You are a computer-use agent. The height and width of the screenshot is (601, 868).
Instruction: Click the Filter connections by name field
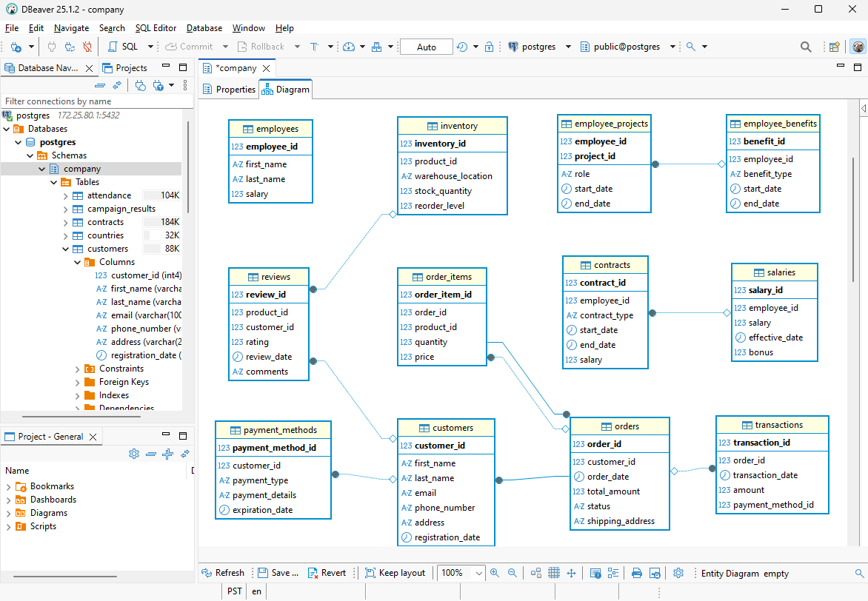coord(98,101)
